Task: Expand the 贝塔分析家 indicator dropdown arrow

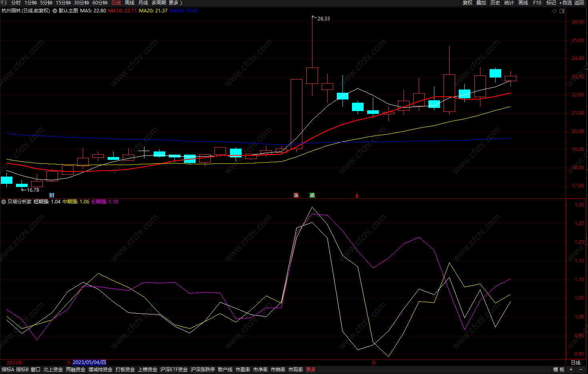Action: pos(4,202)
